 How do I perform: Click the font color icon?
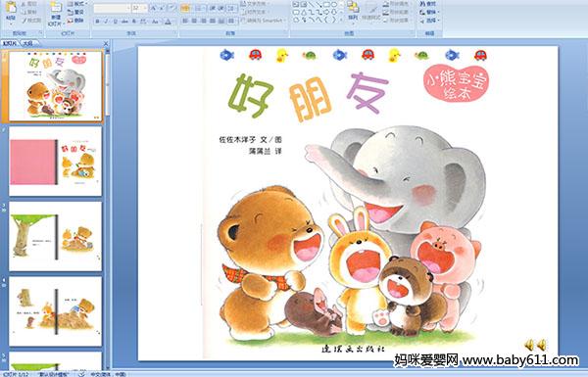click(x=169, y=22)
